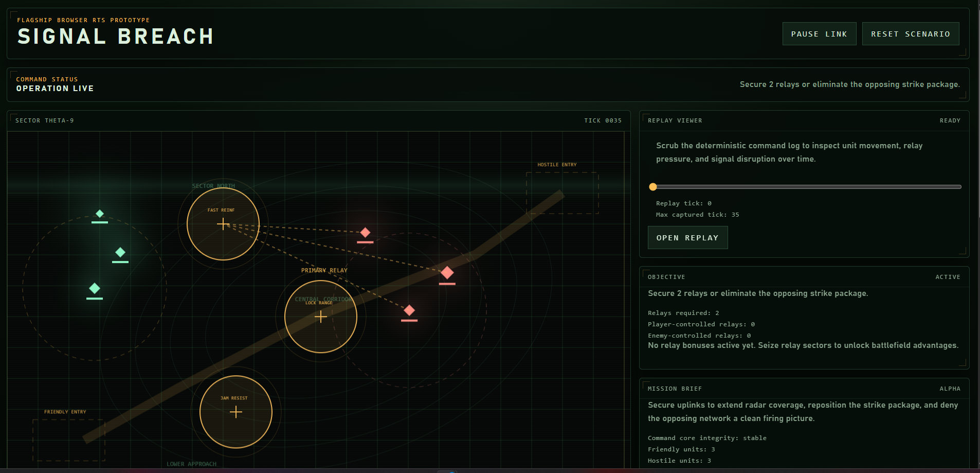
Task: Click the Max captured tick: 35 readout
Action: click(698, 215)
